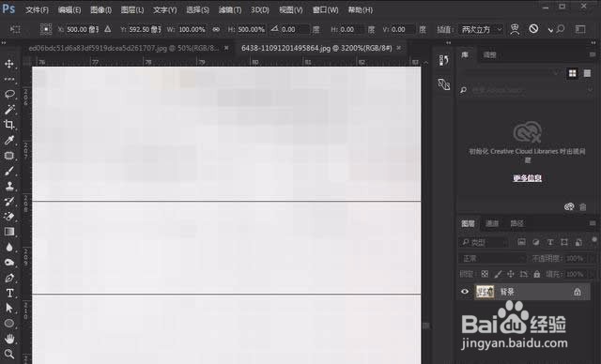Viewport: 601px width, 364px height.
Task: Switch to the 通道 channels tab
Action: point(492,223)
